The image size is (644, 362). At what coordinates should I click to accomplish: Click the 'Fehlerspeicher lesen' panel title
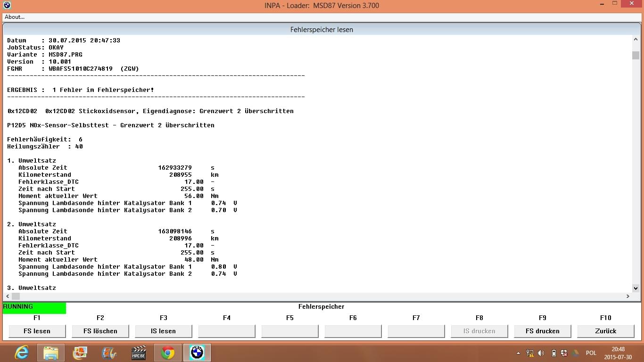(x=322, y=30)
